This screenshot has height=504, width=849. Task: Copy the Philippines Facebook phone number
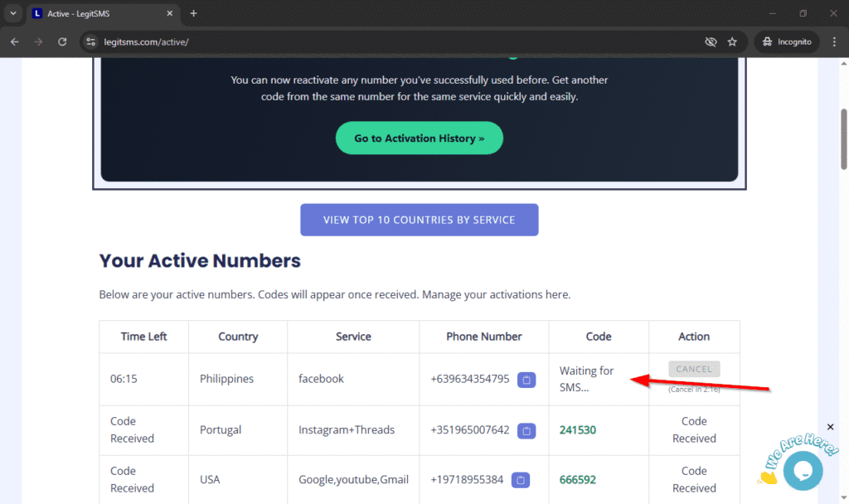click(526, 380)
